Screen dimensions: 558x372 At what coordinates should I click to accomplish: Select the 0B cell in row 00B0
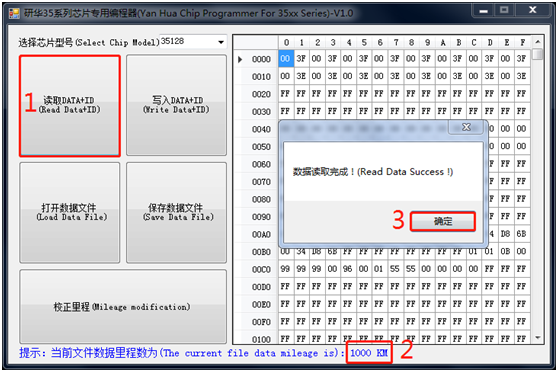pos(505,251)
